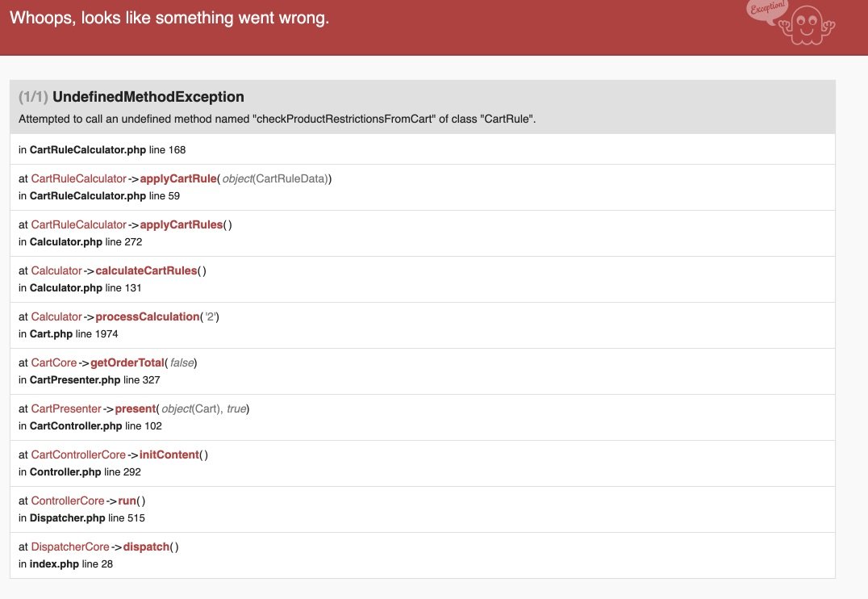
Task: Click the UndefinedMethodException heading
Action: 148,97
